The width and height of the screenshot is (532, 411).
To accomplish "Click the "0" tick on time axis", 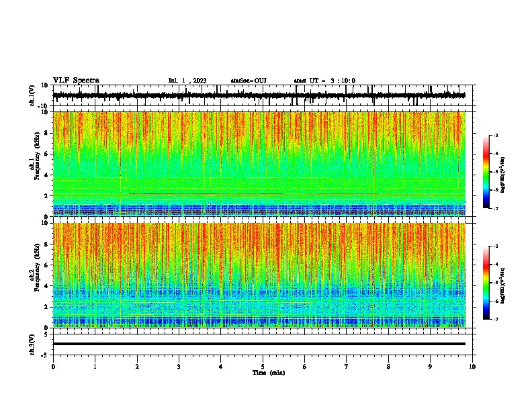I will (x=53, y=367).
